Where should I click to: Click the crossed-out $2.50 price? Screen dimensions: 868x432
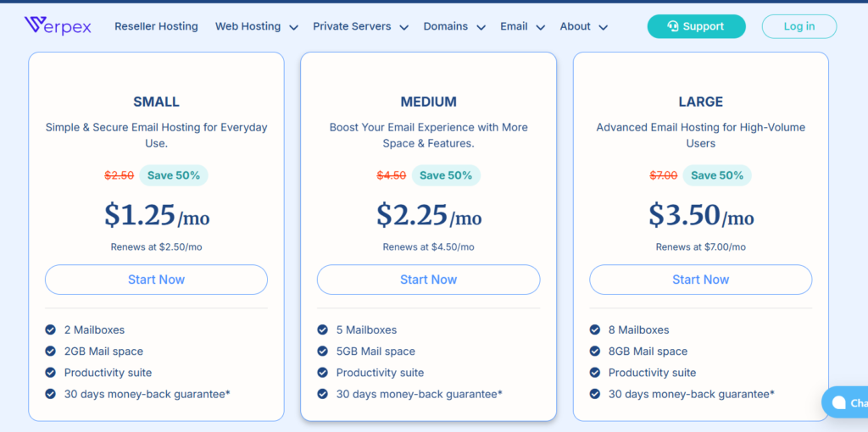point(119,175)
